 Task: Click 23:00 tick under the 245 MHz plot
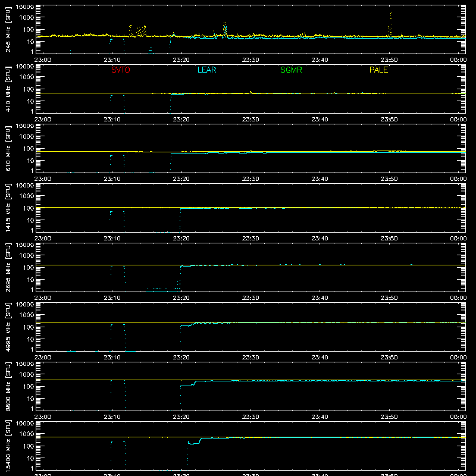[42, 60]
